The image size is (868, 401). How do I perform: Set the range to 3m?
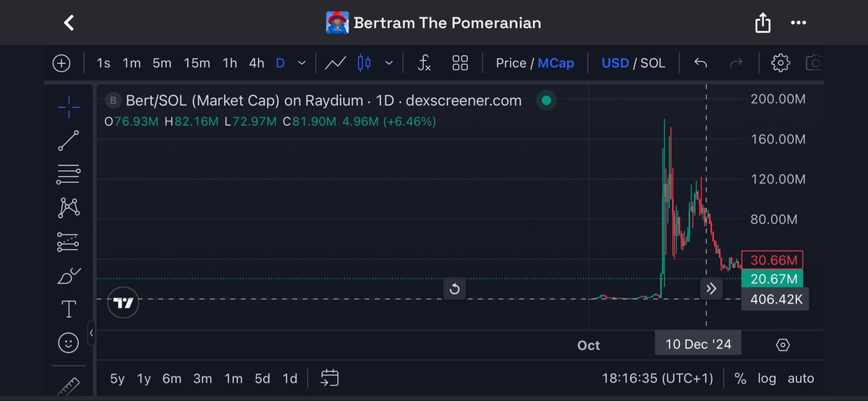pyautogui.click(x=203, y=379)
